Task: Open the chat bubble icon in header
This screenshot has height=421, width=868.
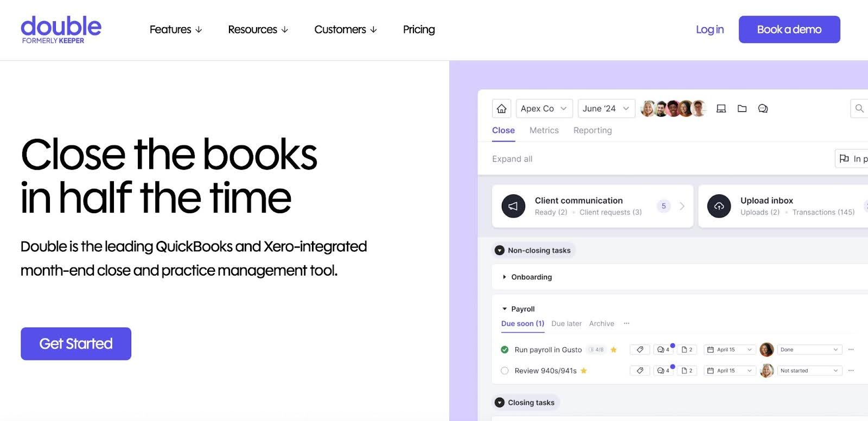Action: tap(763, 109)
